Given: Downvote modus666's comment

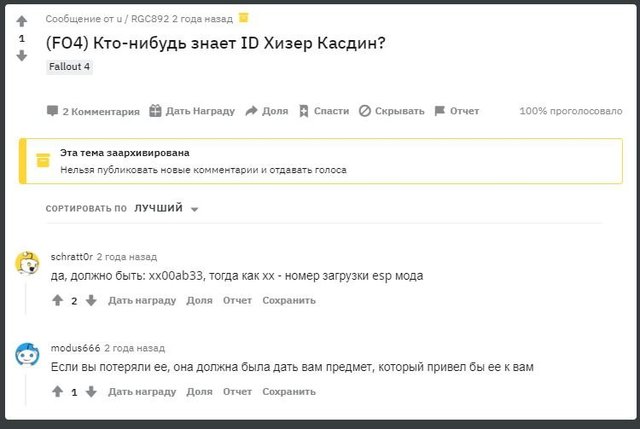Looking at the screenshot, I should tap(91, 392).
